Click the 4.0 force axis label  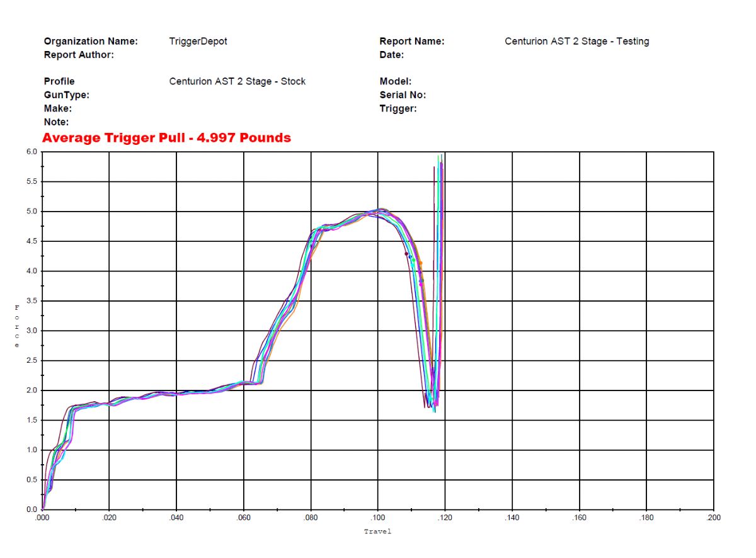pos(31,271)
